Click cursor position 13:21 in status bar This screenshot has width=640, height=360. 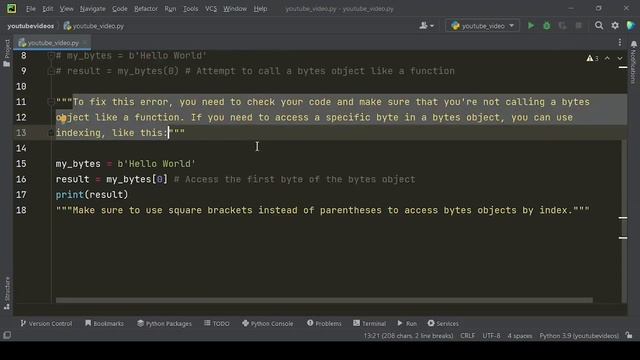click(408, 336)
